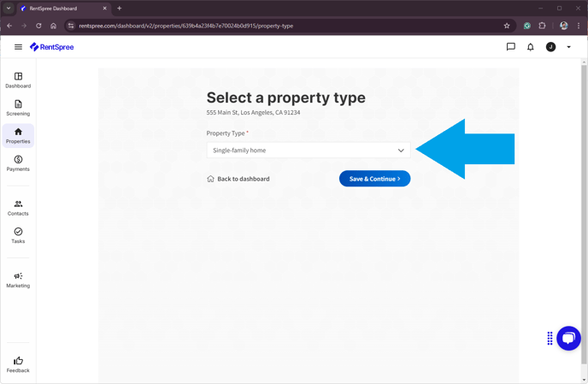
Task: Go back in browser
Action: 9,26
